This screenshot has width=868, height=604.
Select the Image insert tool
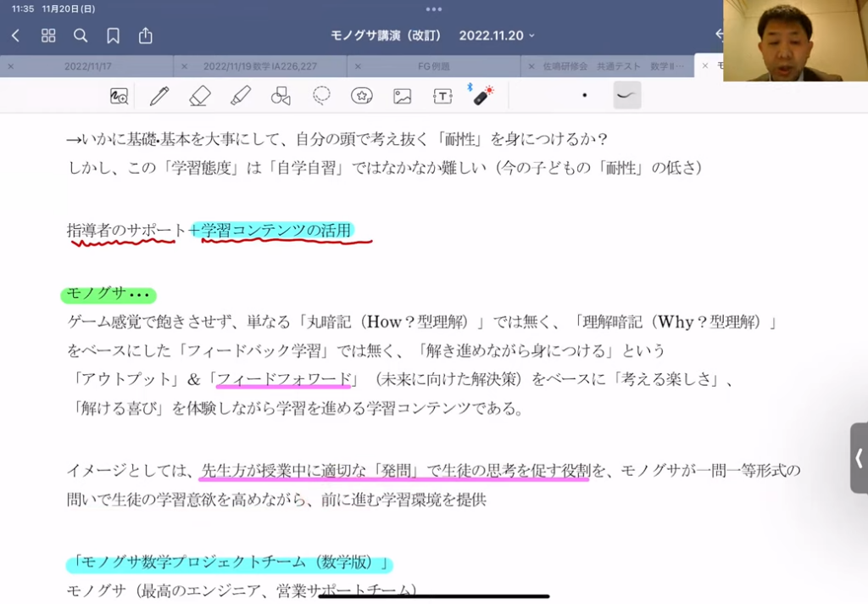pos(402,96)
